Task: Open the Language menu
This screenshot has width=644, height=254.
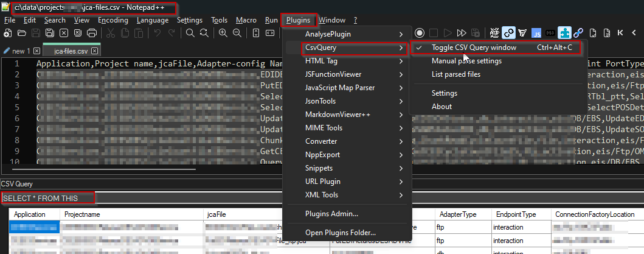Action: pyautogui.click(x=153, y=20)
